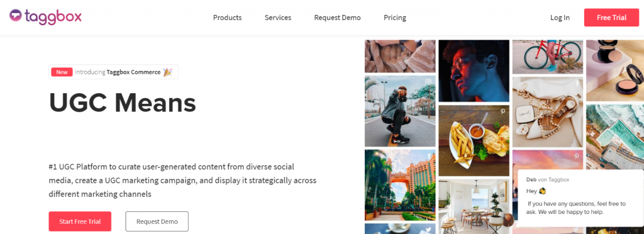Click the party popper emoji icon
Screen dimensions: 644x234
[x=167, y=72]
